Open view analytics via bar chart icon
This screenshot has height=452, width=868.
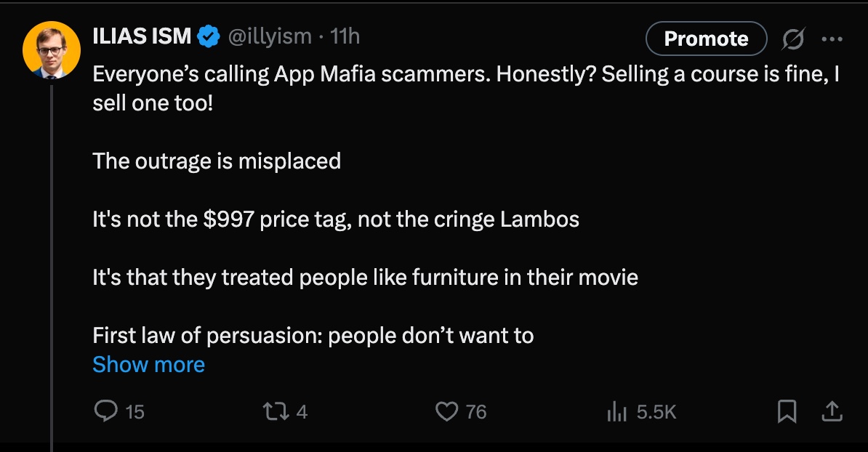[616, 411]
